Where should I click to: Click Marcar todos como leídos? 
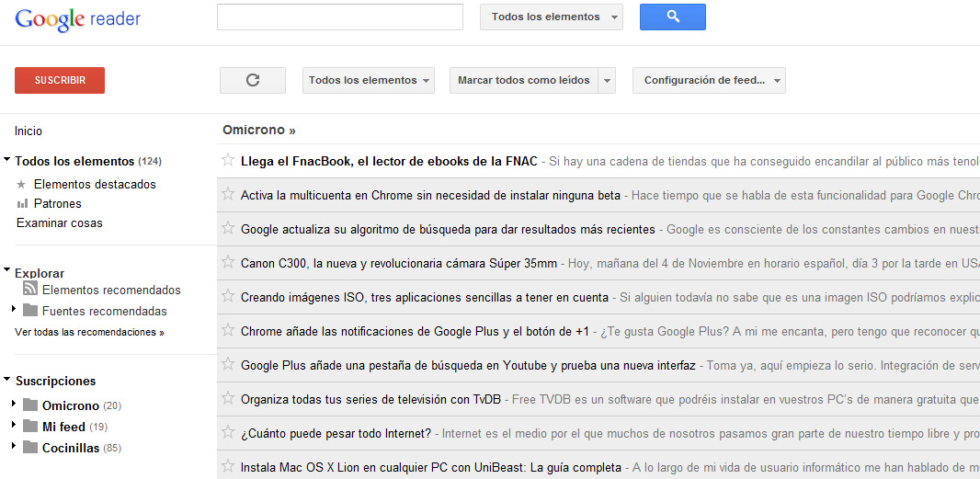click(x=524, y=80)
